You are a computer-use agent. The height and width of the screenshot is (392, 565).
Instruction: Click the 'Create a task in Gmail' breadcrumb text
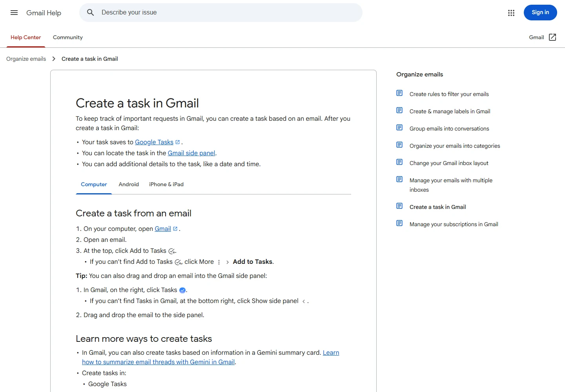[x=90, y=59]
